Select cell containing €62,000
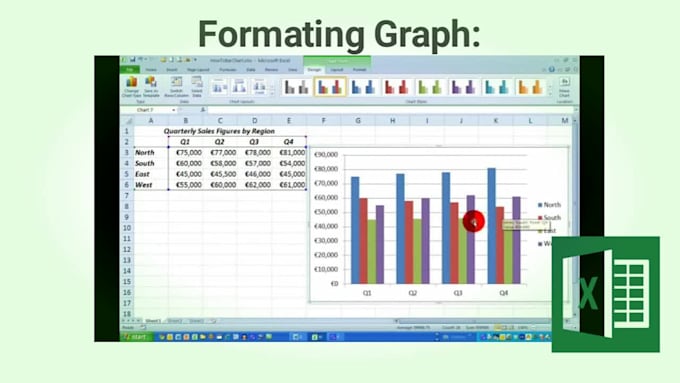 tap(255, 185)
